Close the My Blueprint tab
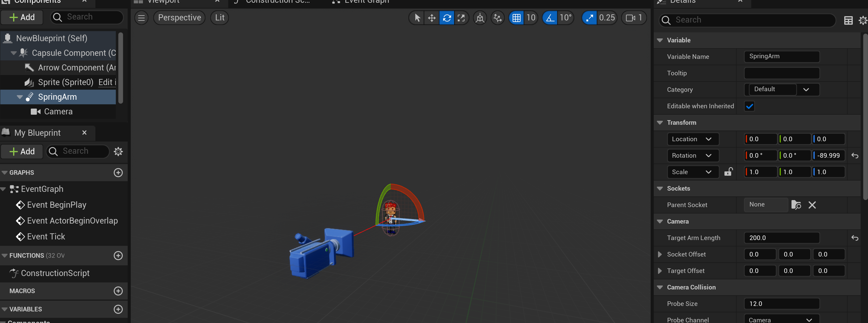868x323 pixels. [x=84, y=132]
